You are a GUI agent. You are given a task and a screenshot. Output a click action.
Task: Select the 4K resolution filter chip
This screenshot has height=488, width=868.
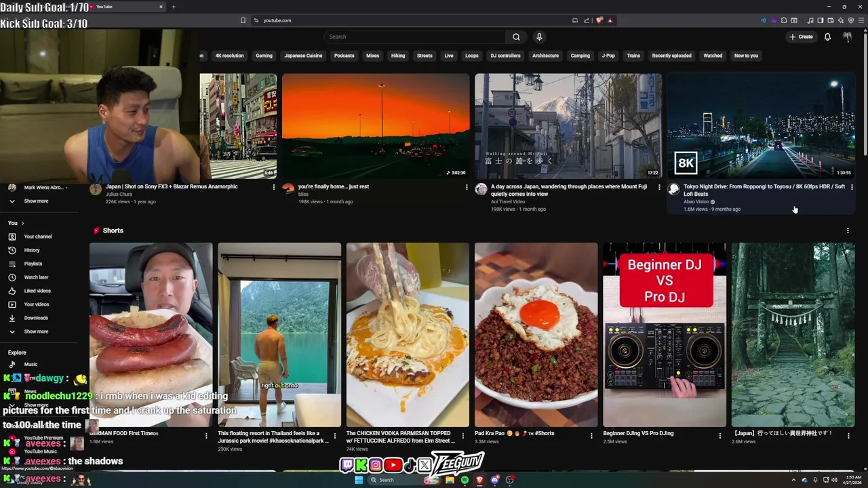coord(229,56)
